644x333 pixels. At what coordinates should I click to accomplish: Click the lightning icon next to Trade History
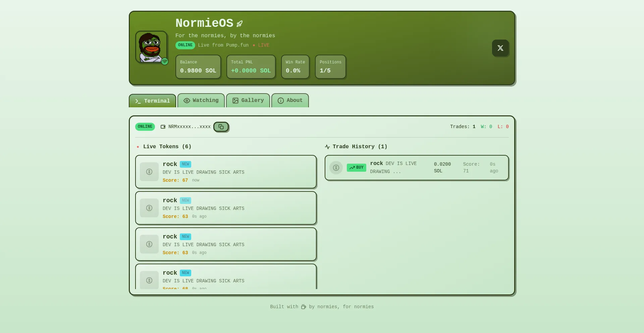(x=327, y=147)
